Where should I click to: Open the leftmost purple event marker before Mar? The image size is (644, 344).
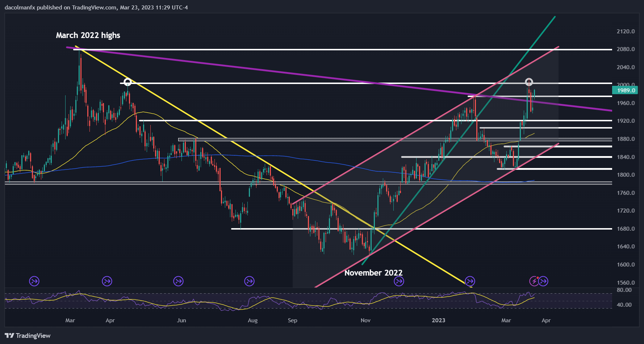[x=34, y=281]
